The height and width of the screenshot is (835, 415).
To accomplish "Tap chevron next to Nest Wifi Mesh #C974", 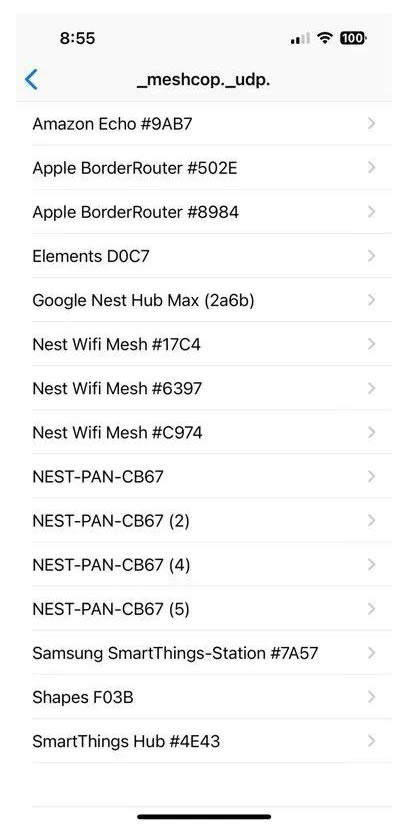I will 372,432.
